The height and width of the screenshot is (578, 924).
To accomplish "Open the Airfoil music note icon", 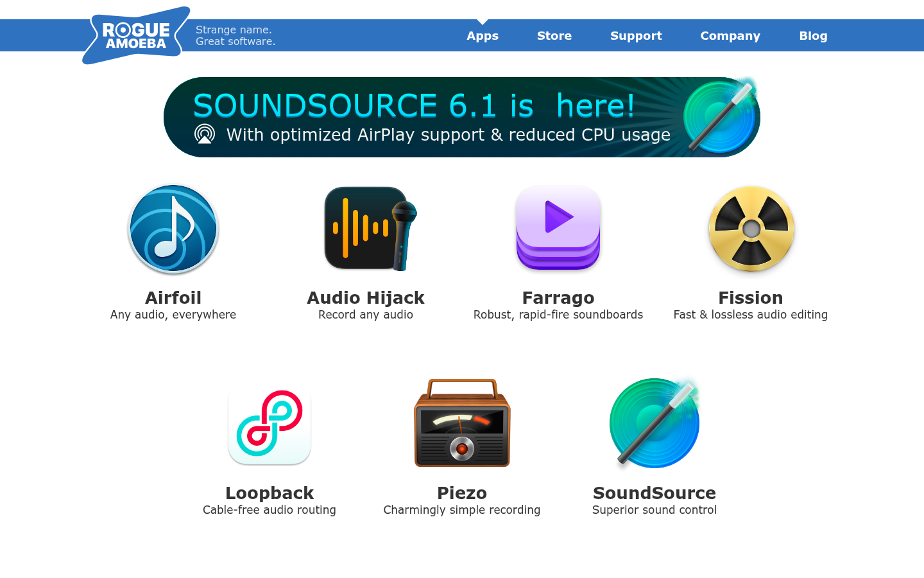I will [x=173, y=229].
